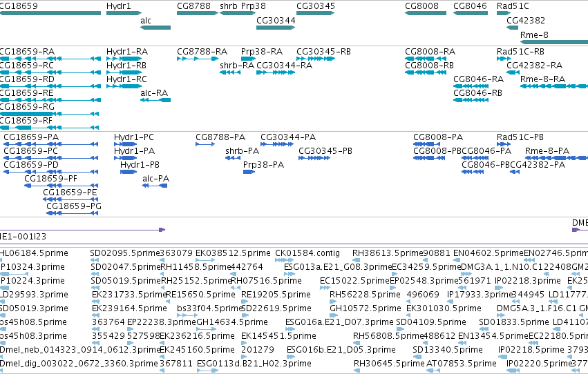588x374 pixels.
Task: Select the CG30345-PB protein label
Action: tap(325, 151)
